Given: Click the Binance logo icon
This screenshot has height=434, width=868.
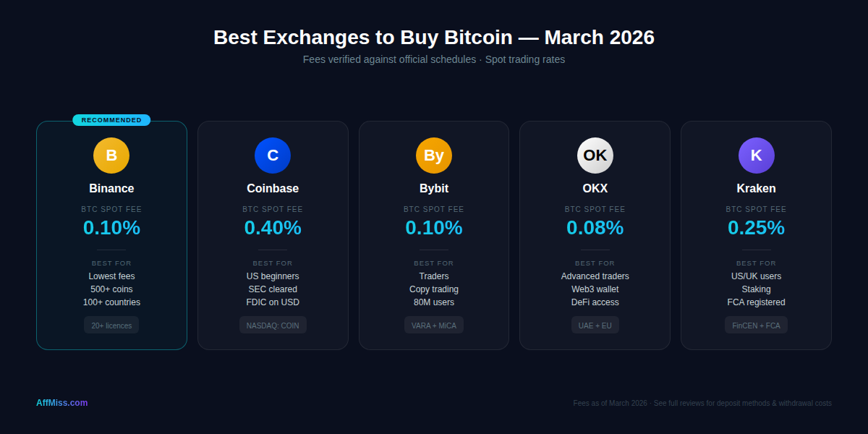Looking at the screenshot, I should [111, 155].
